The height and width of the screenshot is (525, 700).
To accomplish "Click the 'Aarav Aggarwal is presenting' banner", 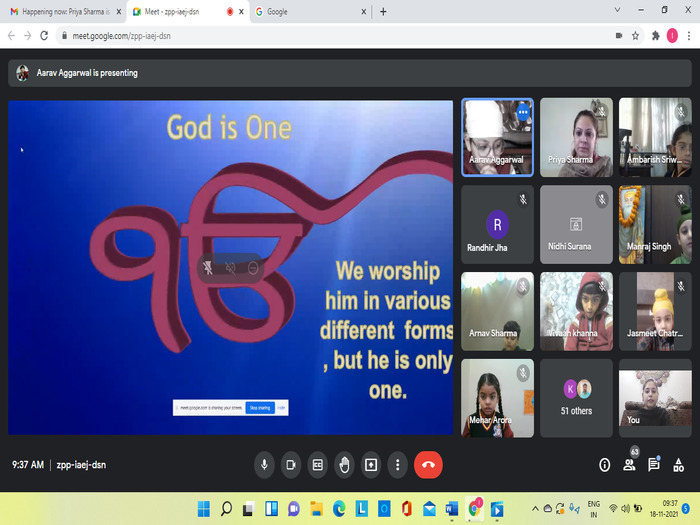I will 350,73.
